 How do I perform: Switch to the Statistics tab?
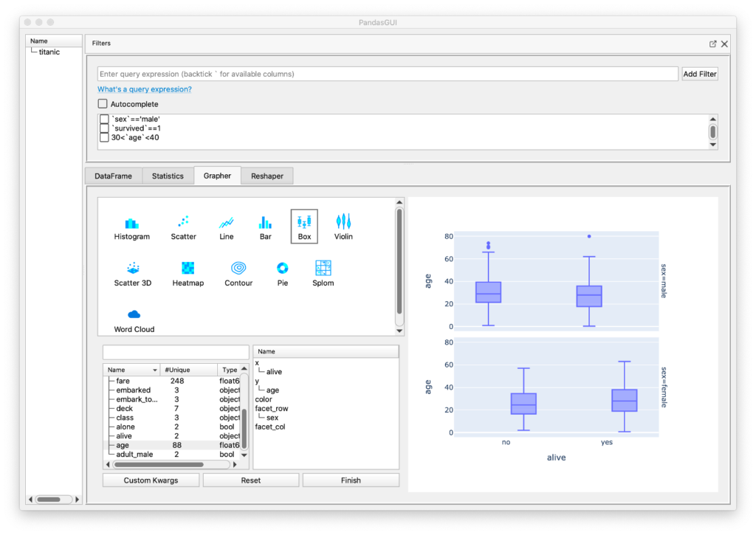pyautogui.click(x=168, y=176)
